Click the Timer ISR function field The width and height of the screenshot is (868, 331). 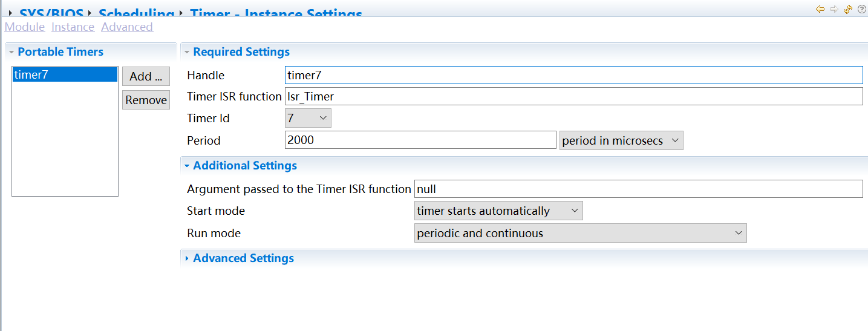pos(573,96)
